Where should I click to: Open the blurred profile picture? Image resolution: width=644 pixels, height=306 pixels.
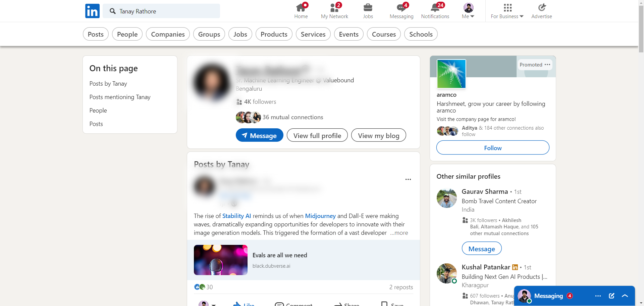pos(212,82)
